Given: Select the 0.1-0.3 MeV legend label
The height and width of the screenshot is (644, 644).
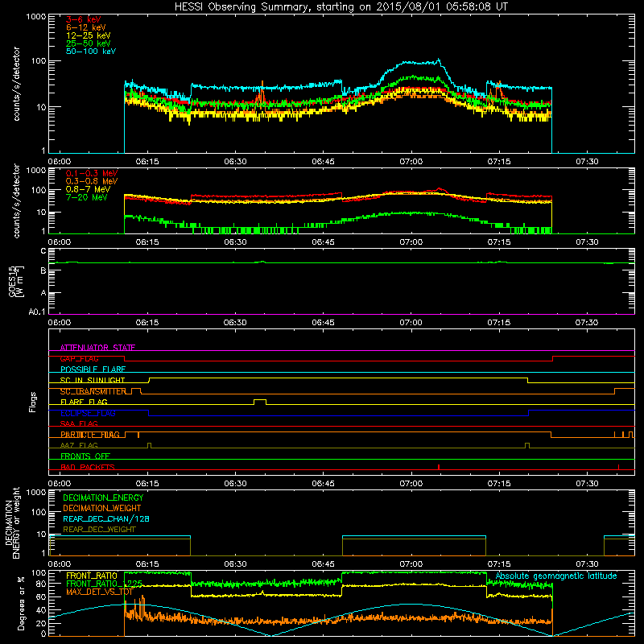Looking at the screenshot, I should 92,173.
